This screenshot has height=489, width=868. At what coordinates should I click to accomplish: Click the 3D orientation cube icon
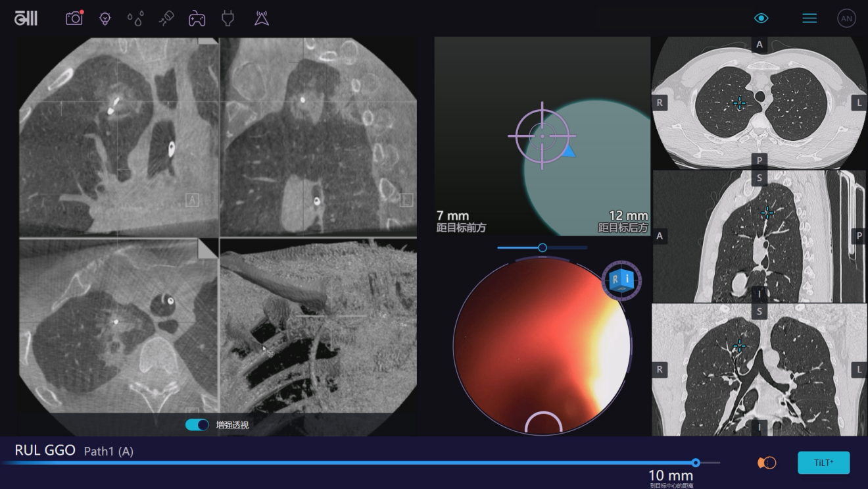click(621, 280)
